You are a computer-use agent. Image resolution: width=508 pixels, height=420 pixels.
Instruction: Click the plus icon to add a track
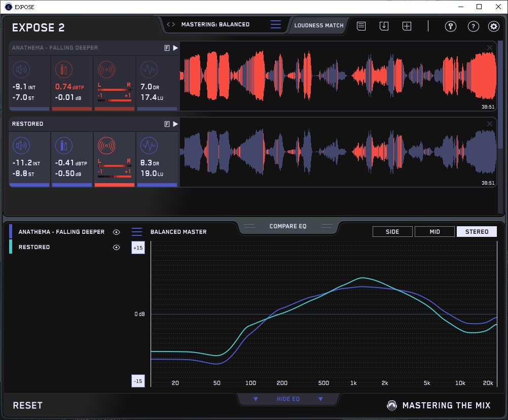point(407,26)
